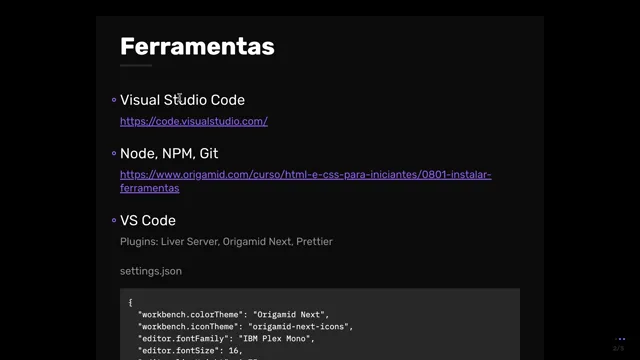640x360 pixels.
Task: Click the editor.fontSize 16 code line
Action: pyautogui.click(x=190, y=351)
